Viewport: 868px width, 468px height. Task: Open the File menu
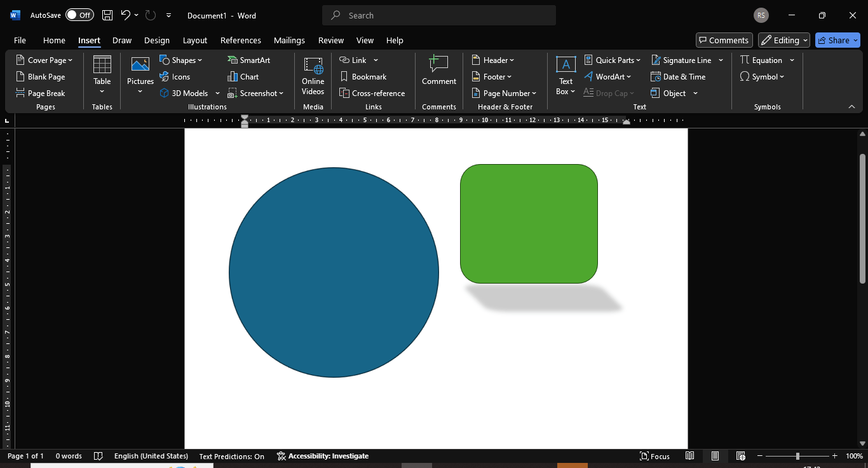point(20,40)
